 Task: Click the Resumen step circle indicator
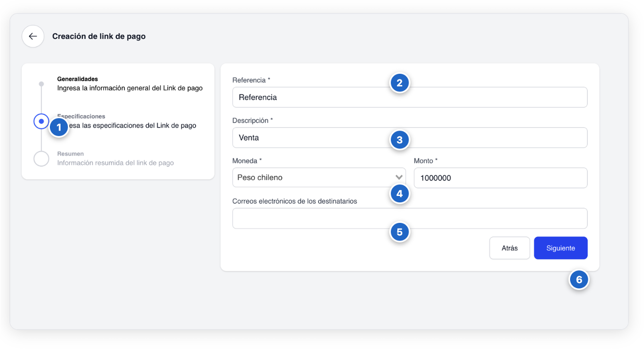tap(42, 158)
